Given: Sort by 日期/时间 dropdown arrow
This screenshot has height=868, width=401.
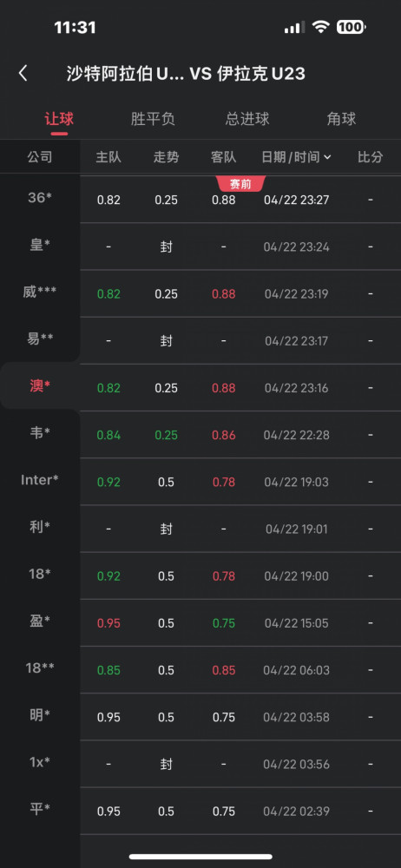Looking at the screenshot, I should [x=327, y=157].
